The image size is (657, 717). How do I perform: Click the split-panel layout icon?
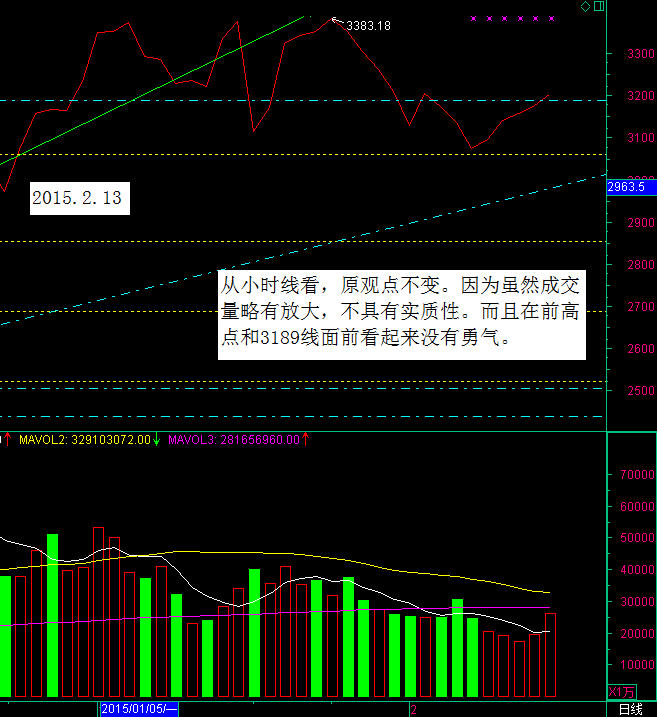tap(598, 7)
